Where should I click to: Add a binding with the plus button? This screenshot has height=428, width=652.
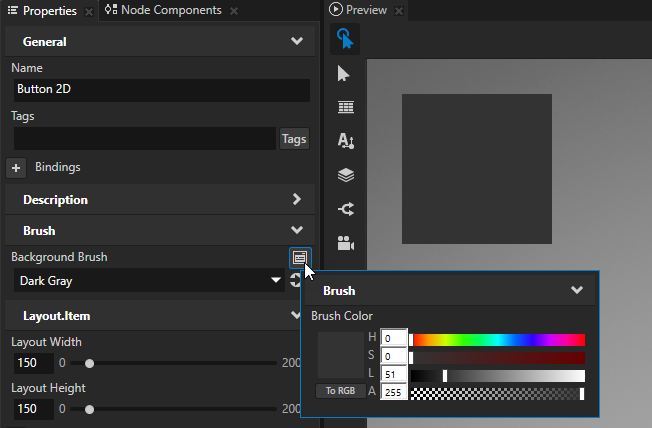point(17,168)
